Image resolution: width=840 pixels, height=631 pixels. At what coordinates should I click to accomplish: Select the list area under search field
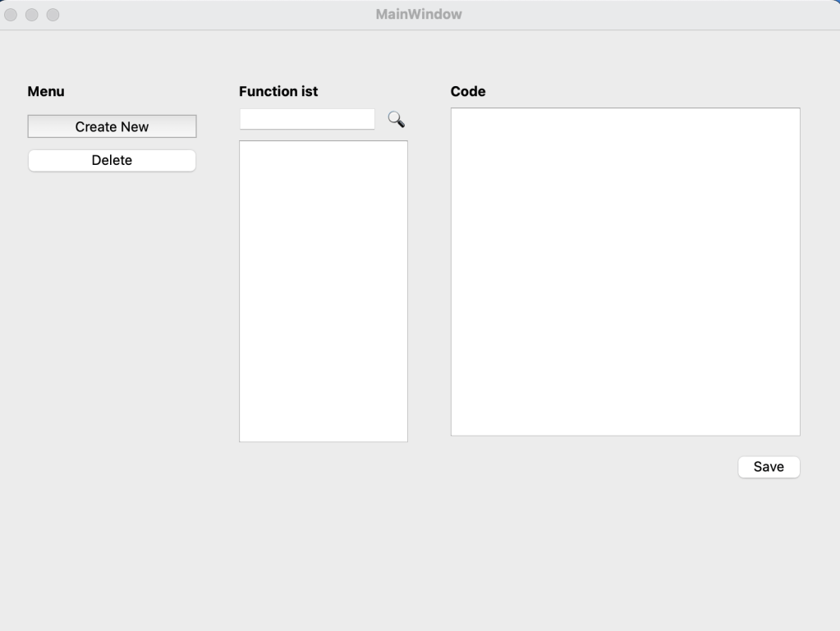pyautogui.click(x=323, y=291)
